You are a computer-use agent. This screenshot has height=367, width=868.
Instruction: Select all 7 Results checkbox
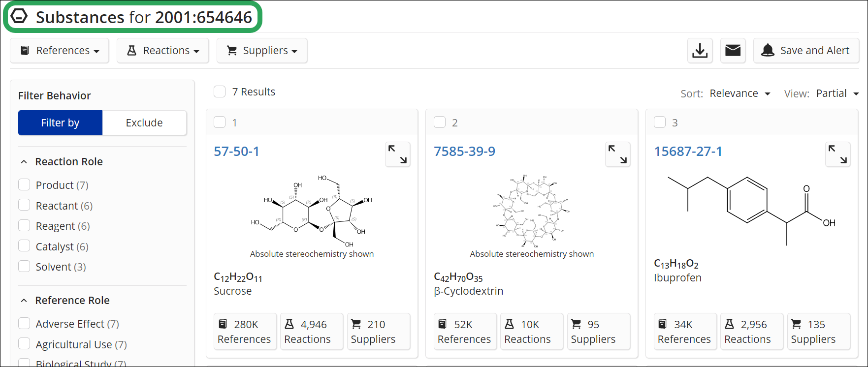(x=220, y=92)
